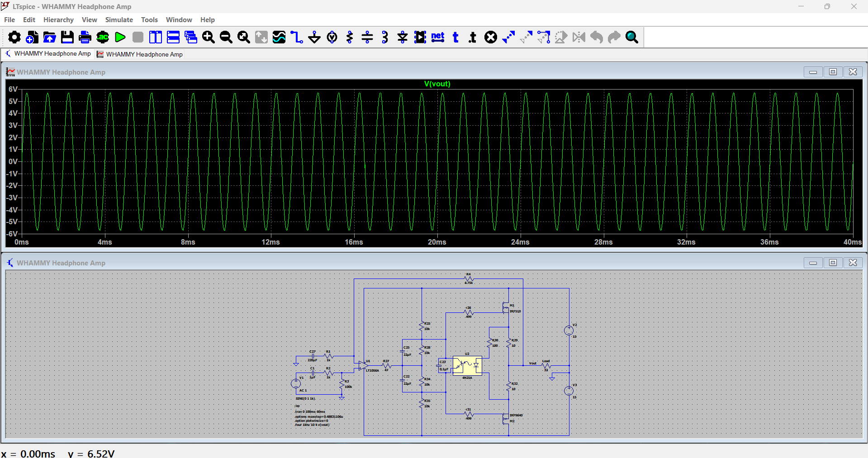868x458 pixels.
Task: Click the SINE(0 1 1k) source text
Action: 305,399
